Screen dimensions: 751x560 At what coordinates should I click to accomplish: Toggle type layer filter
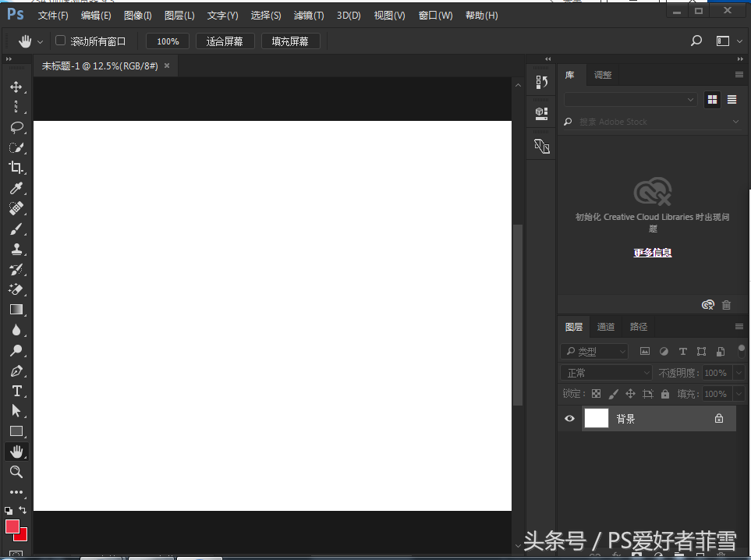(x=683, y=352)
